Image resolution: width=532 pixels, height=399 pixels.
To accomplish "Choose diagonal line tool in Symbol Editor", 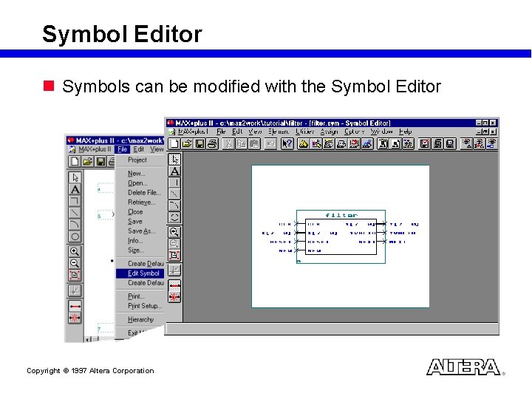I will [174, 194].
